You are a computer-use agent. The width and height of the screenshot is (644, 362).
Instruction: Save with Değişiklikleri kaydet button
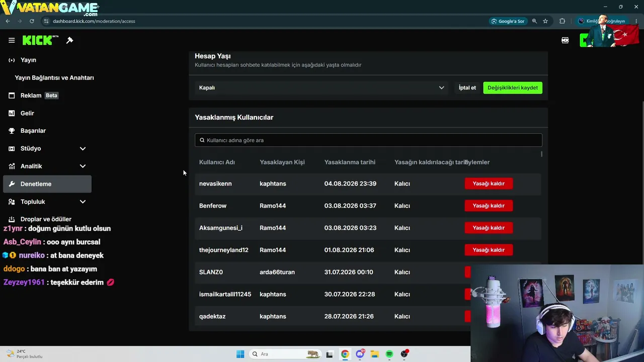(x=513, y=87)
